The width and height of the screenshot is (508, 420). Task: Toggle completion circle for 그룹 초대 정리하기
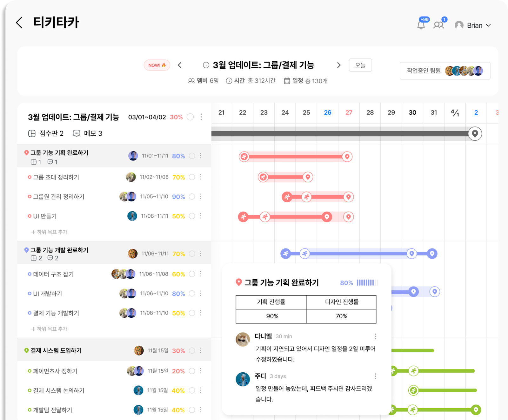[192, 177]
